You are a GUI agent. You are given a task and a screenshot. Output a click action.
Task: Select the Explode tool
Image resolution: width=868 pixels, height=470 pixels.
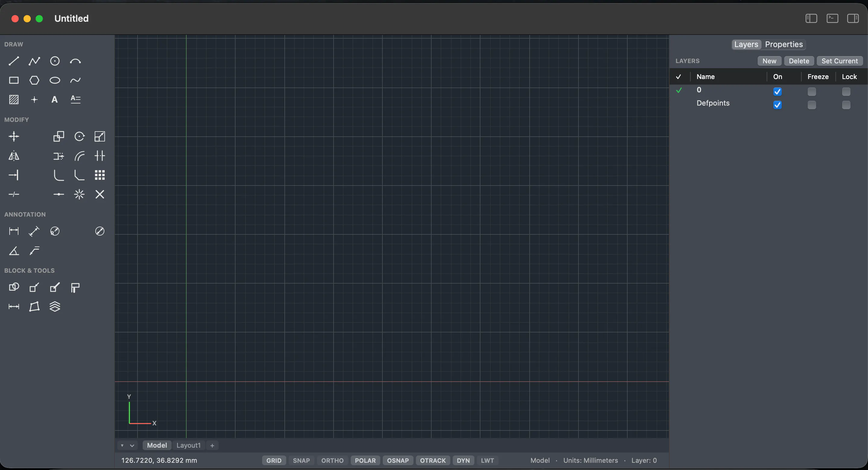pyautogui.click(x=79, y=194)
